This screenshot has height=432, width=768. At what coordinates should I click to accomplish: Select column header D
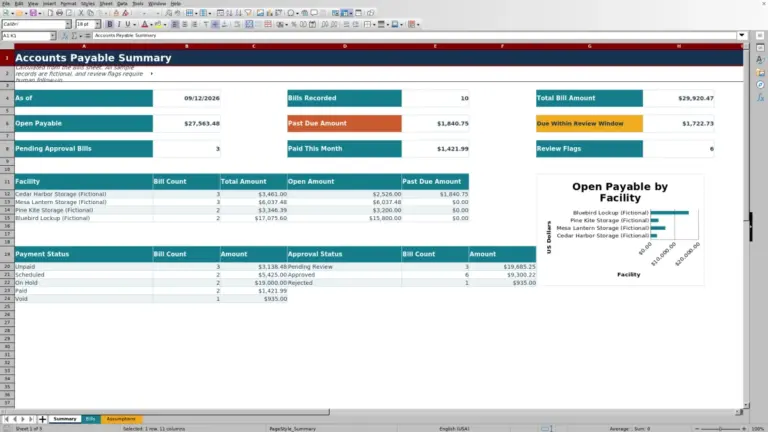344,46
